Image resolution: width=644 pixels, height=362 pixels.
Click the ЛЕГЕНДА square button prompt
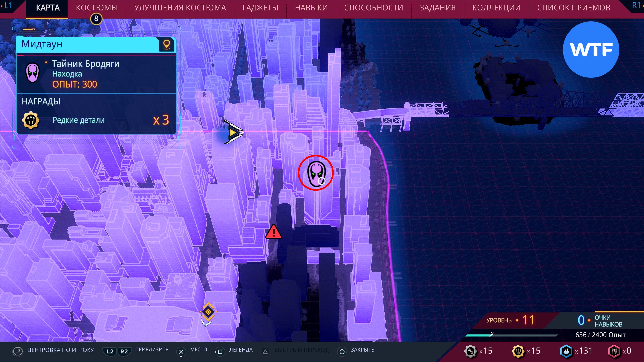pyautogui.click(x=220, y=351)
